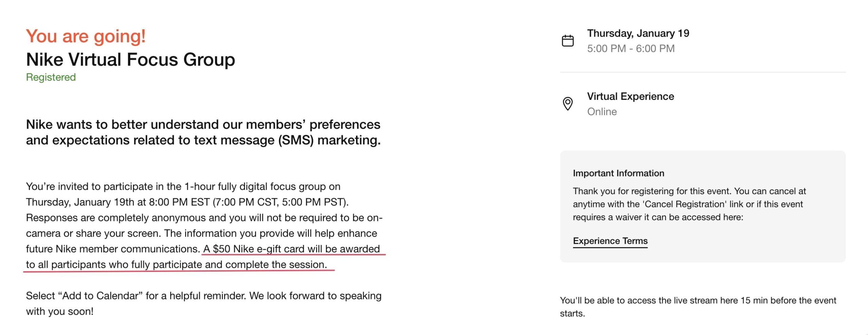Click the bold SMS marketing headline paragraph
This screenshot has width=868, height=335.
click(x=203, y=132)
